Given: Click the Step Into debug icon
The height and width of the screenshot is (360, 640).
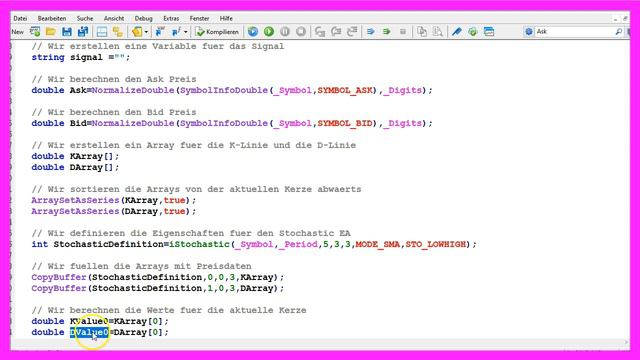Looking at the screenshot, I should pos(320,31).
